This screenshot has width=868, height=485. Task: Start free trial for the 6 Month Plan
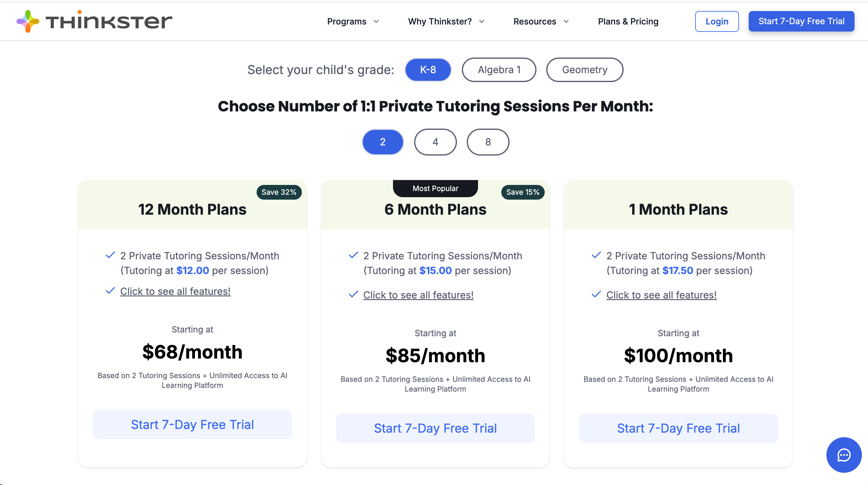[x=435, y=428]
